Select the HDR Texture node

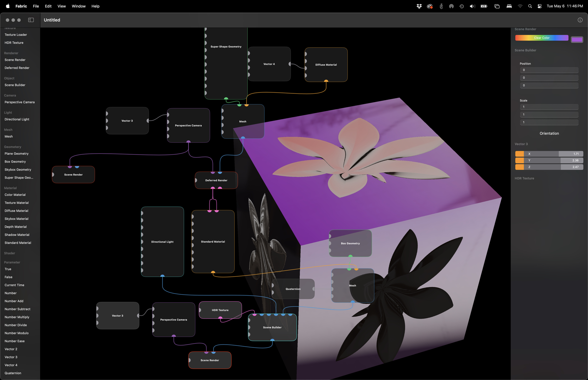[x=220, y=310]
